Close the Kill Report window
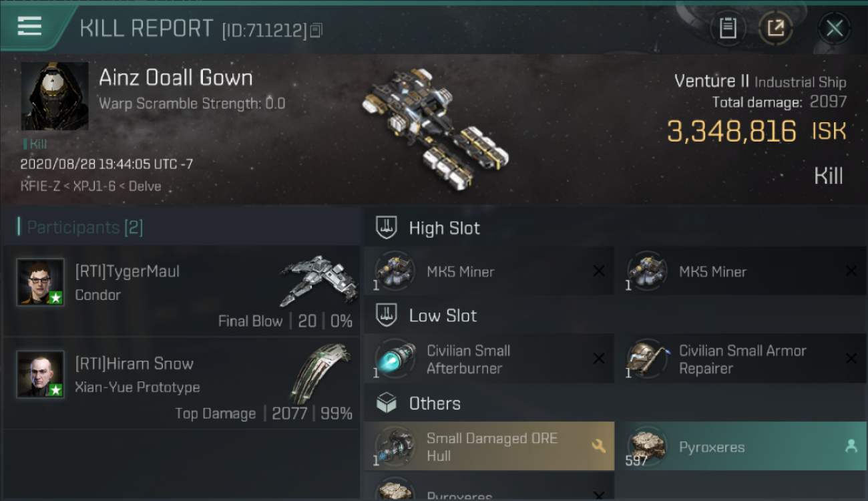This screenshot has height=501, width=868. tap(834, 28)
